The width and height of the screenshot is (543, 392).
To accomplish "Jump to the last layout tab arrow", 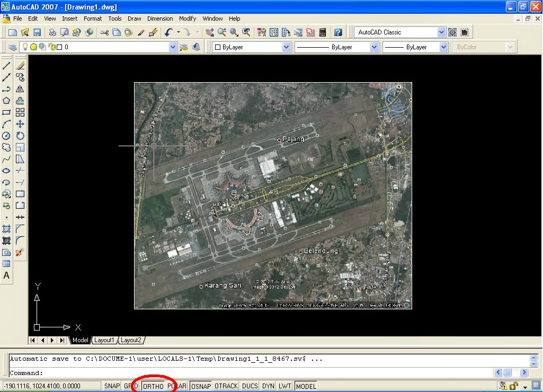I will (62, 340).
